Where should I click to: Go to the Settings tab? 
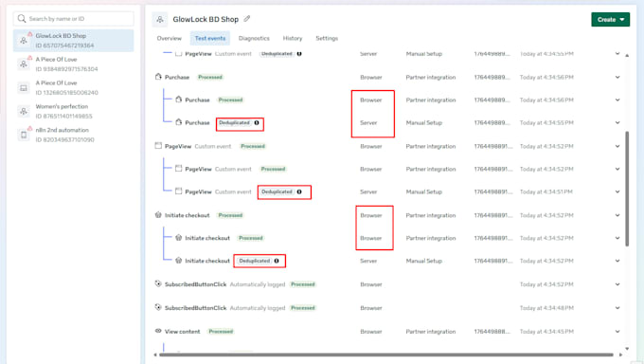327,38
